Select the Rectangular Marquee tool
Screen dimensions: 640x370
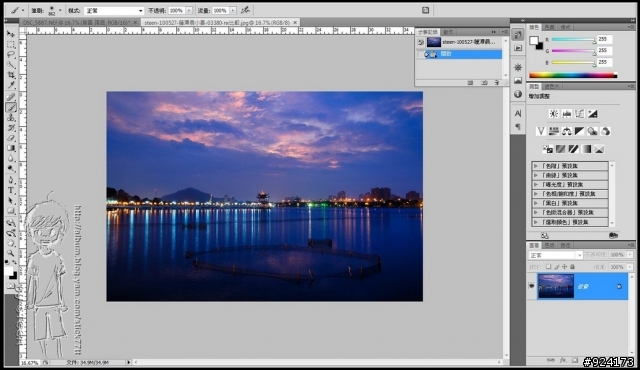click(x=11, y=44)
